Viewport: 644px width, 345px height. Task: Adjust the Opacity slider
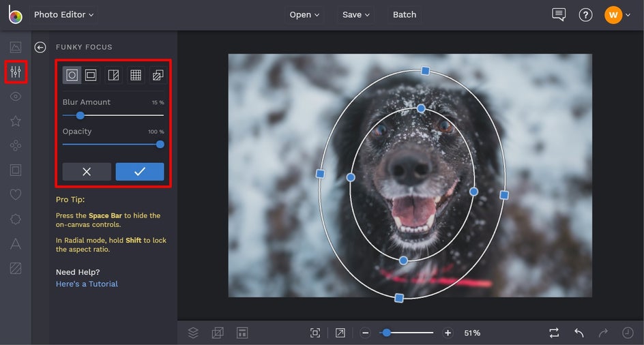[x=113, y=144]
